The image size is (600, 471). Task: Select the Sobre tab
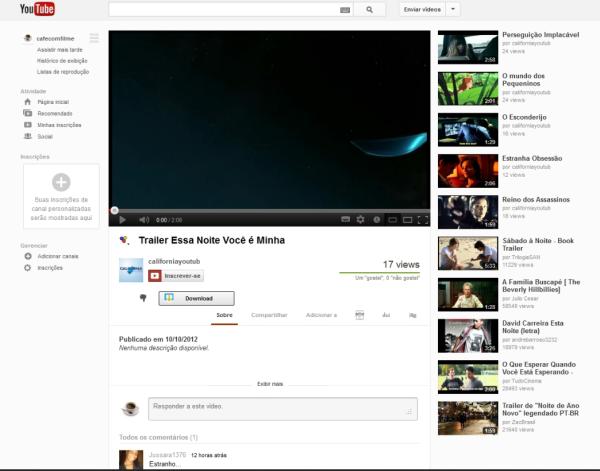pos(224,315)
